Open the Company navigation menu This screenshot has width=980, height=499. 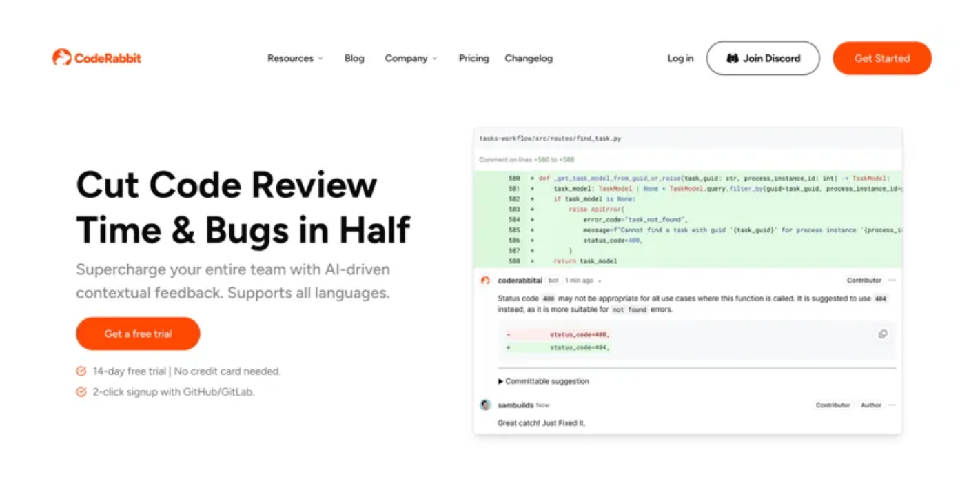click(x=411, y=59)
